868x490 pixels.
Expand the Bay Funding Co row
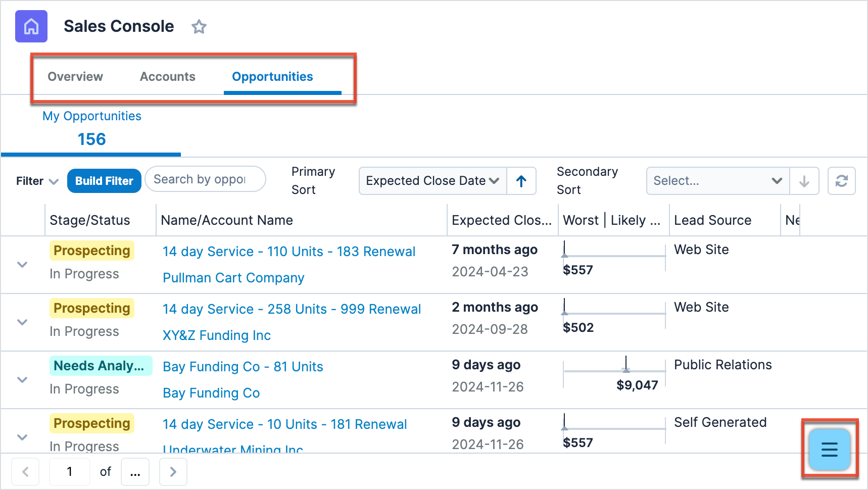[22, 380]
